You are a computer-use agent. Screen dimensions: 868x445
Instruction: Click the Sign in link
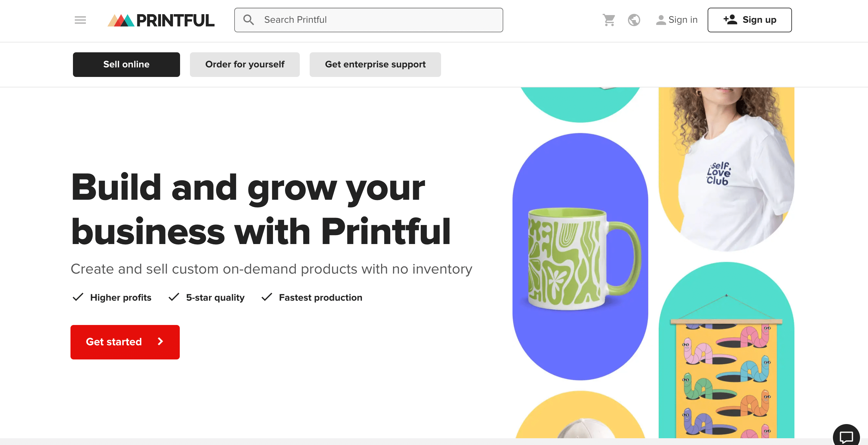(x=676, y=20)
